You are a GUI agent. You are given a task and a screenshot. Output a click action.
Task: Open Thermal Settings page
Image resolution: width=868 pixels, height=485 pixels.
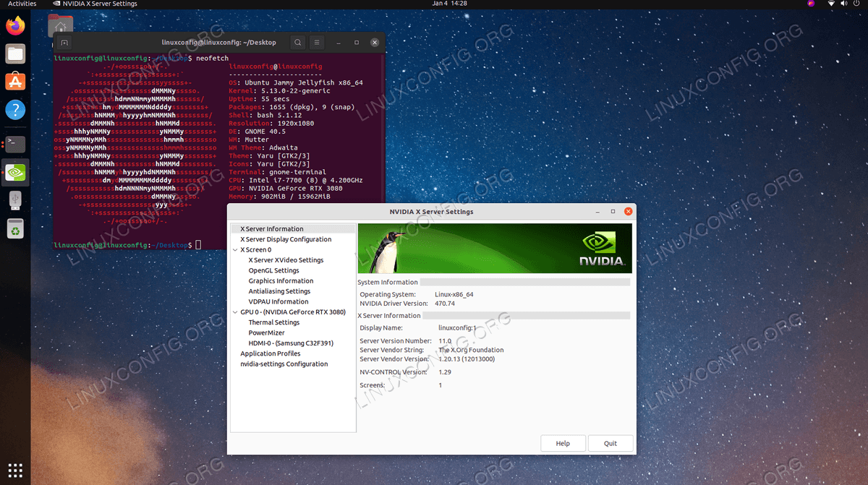point(273,322)
